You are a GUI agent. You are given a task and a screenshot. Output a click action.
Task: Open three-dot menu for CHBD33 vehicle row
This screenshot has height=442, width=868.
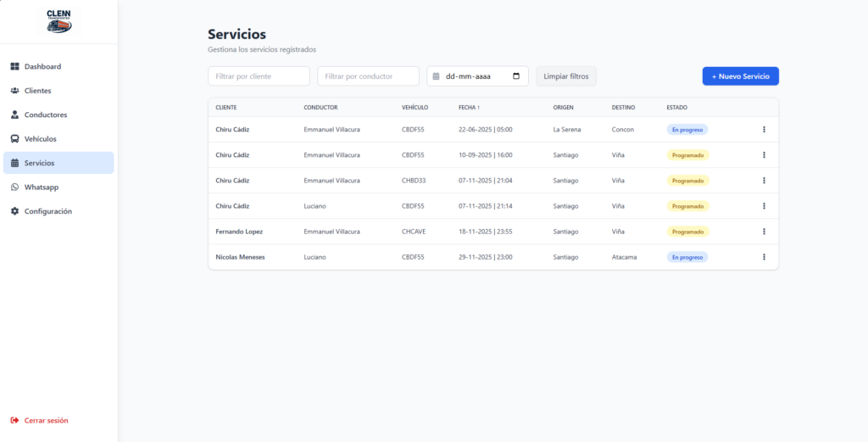pyautogui.click(x=764, y=181)
